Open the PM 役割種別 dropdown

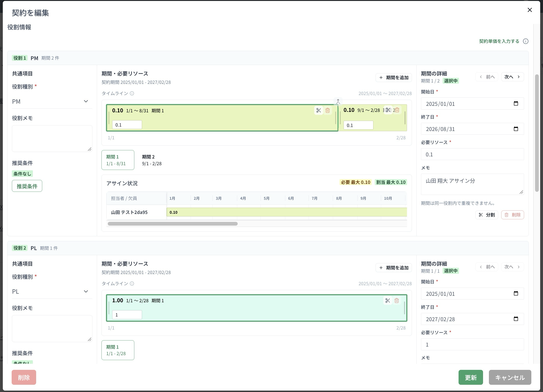52,102
